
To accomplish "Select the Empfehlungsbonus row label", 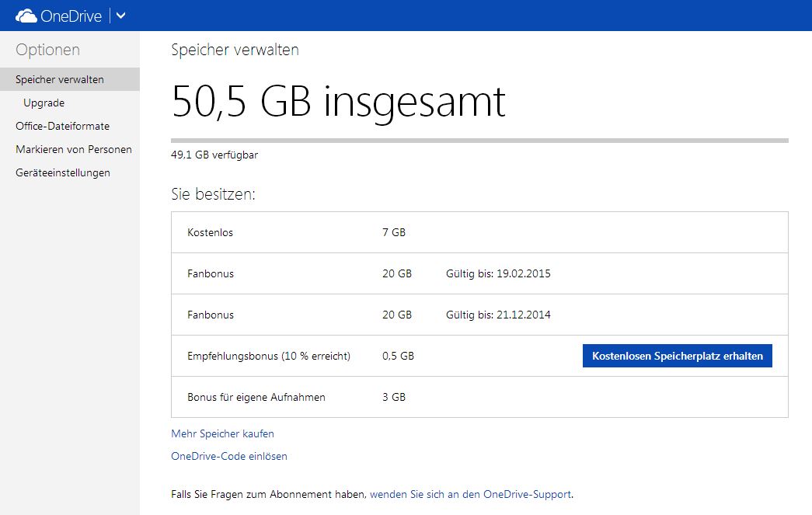I will coord(269,356).
